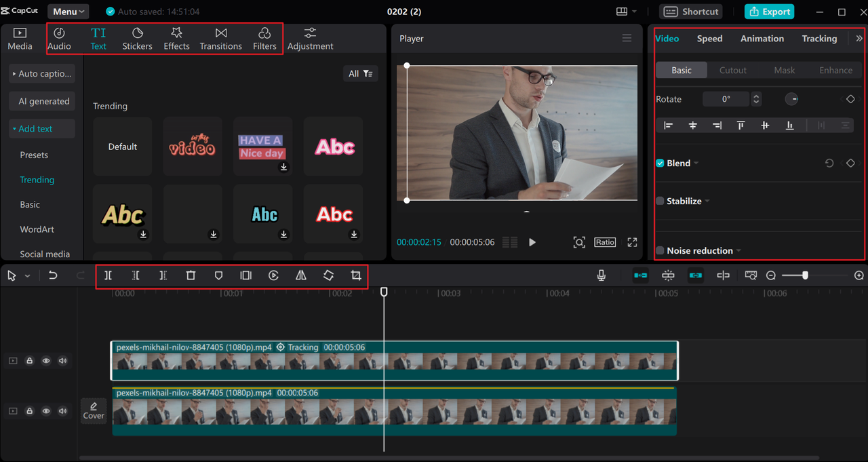Expand the Noise reduction options arrow
This screenshot has width=868, height=462.
coord(738,251)
